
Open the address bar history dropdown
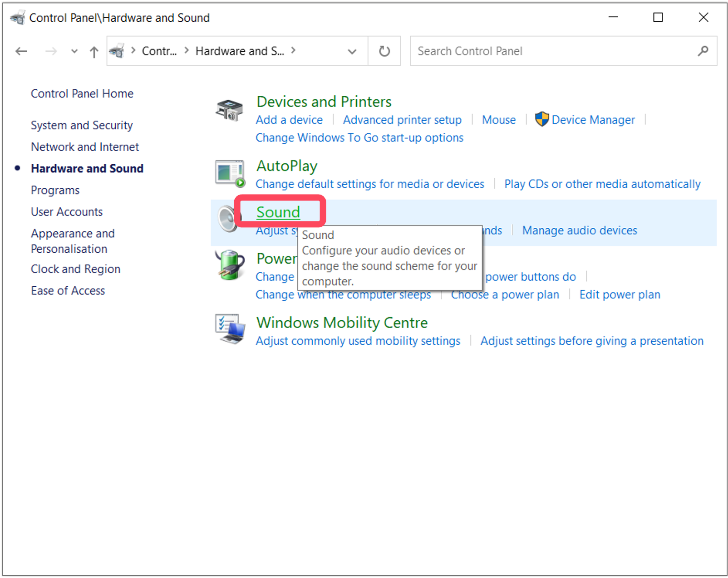click(352, 51)
